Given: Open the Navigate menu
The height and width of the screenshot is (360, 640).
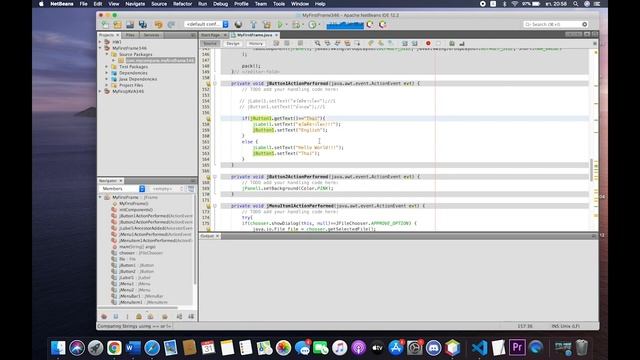Looking at the screenshot, I should coord(135,4).
